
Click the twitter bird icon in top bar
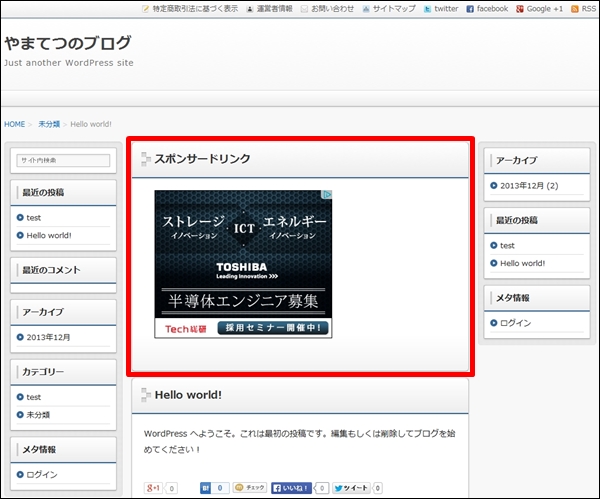(x=427, y=9)
